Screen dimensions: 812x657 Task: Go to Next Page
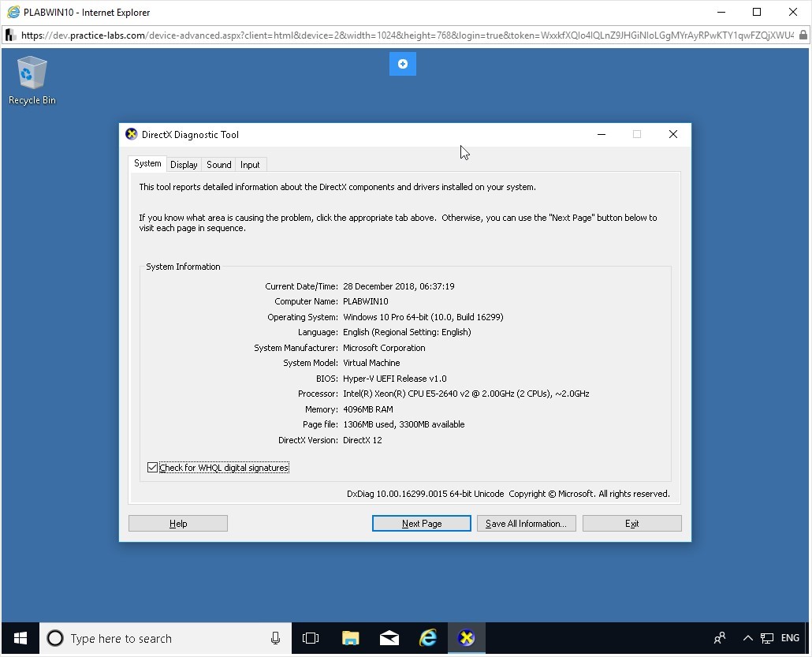point(422,524)
